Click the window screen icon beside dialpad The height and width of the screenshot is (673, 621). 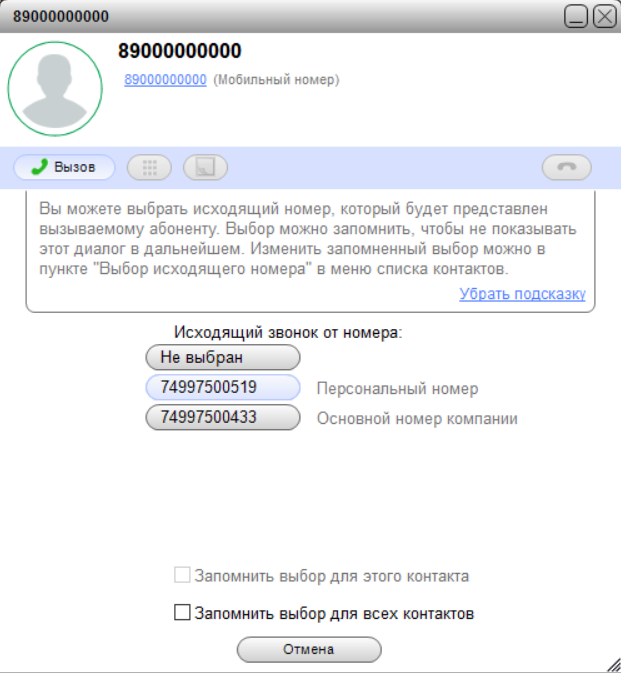point(206,167)
